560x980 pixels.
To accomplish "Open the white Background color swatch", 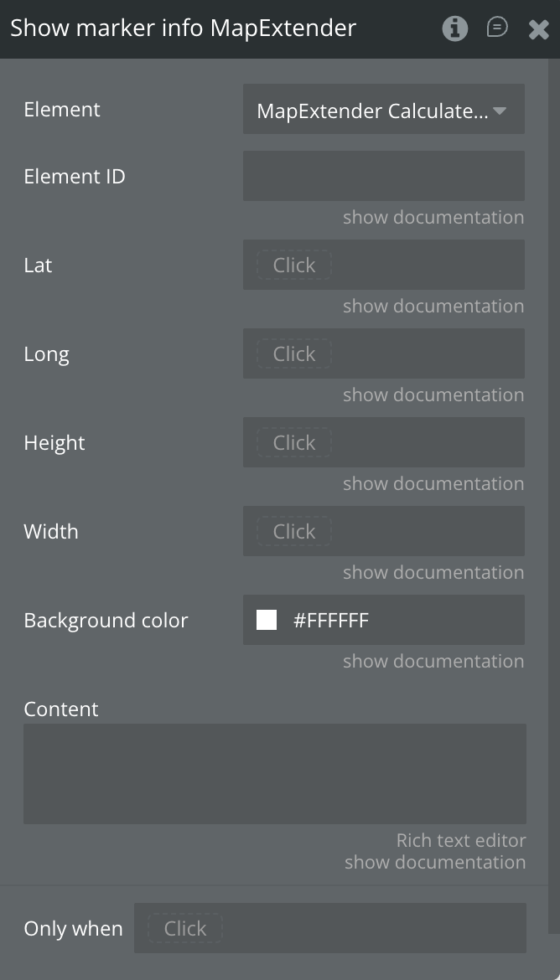I will coord(267,620).
